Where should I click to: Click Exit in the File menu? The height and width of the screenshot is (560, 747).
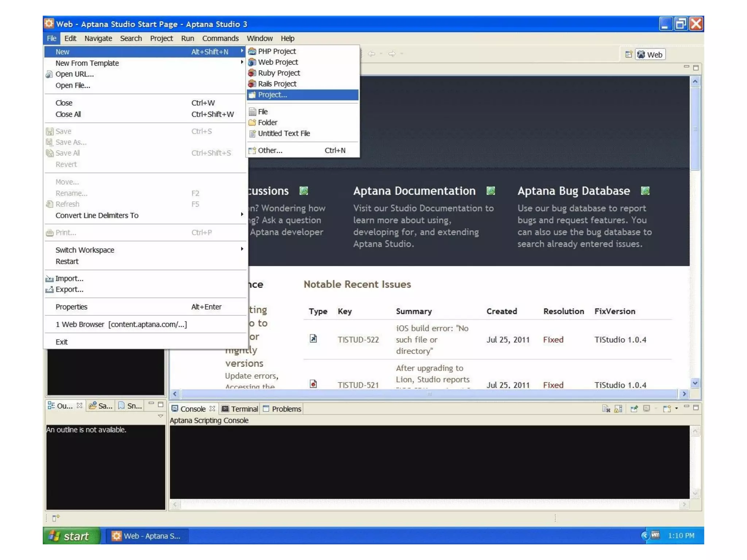145,342
